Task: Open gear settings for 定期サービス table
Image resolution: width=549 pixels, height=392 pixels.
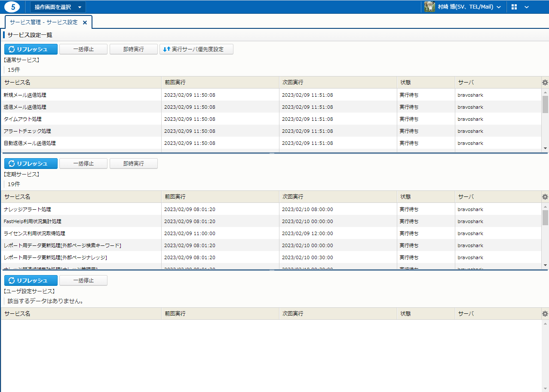Action: (x=545, y=197)
